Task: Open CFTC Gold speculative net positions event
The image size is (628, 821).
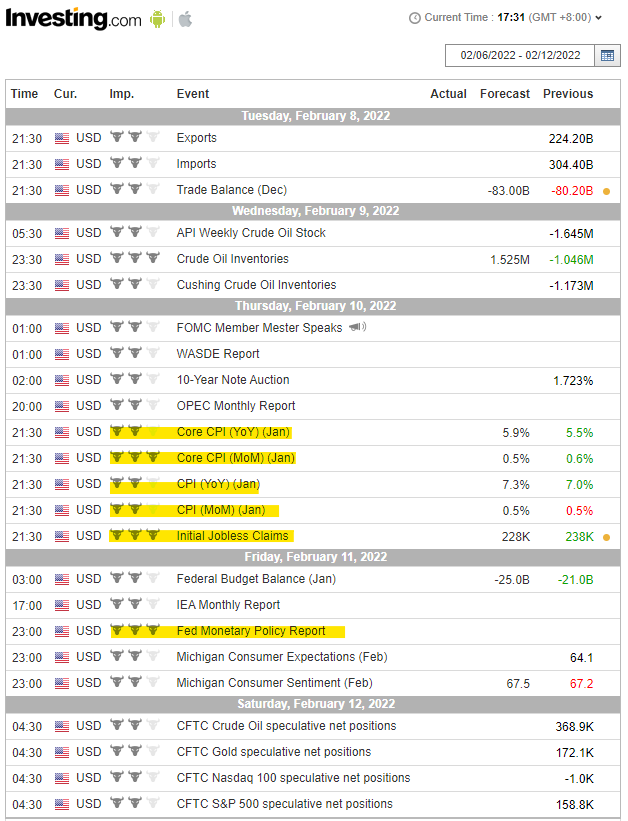Action: click(x=273, y=752)
